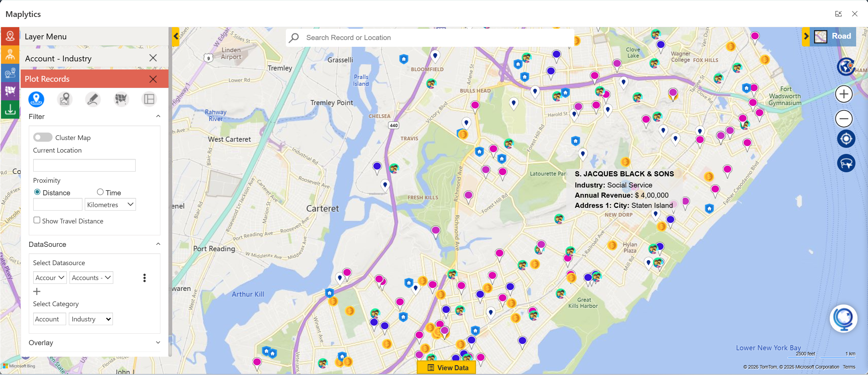Open the three-dot datasource options menu
This screenshot has width=868, height=375.
(x=144, y=278)
